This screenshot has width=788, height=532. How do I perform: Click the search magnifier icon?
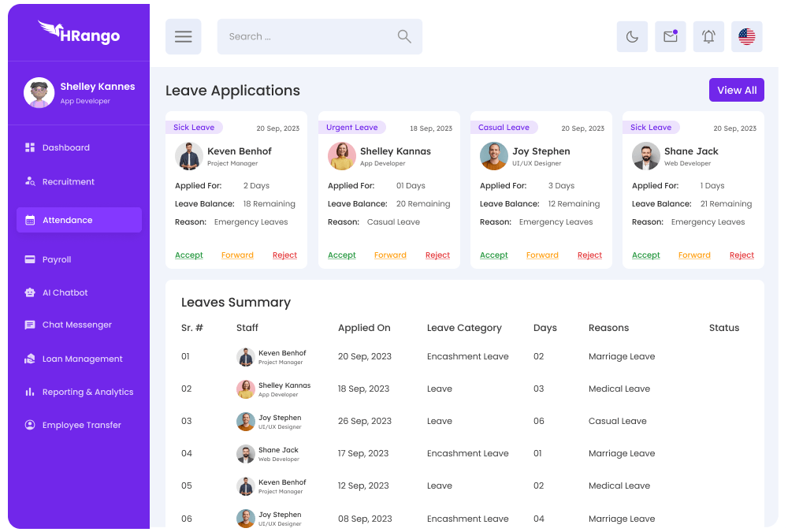tap(404, 36)
